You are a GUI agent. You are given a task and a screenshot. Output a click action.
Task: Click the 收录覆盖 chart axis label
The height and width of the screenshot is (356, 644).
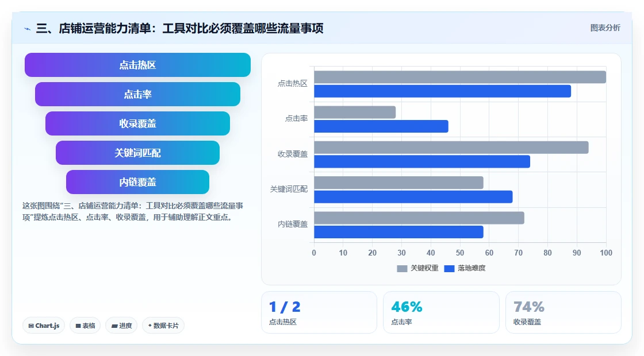coord(293,154)
